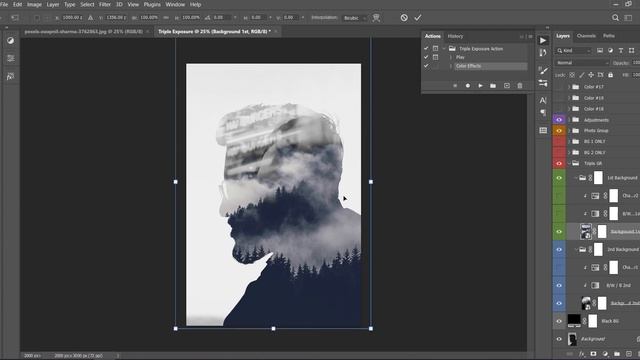Open the layer blend mode Normal dropdown

pyautogui.click(x=582, y=63)
